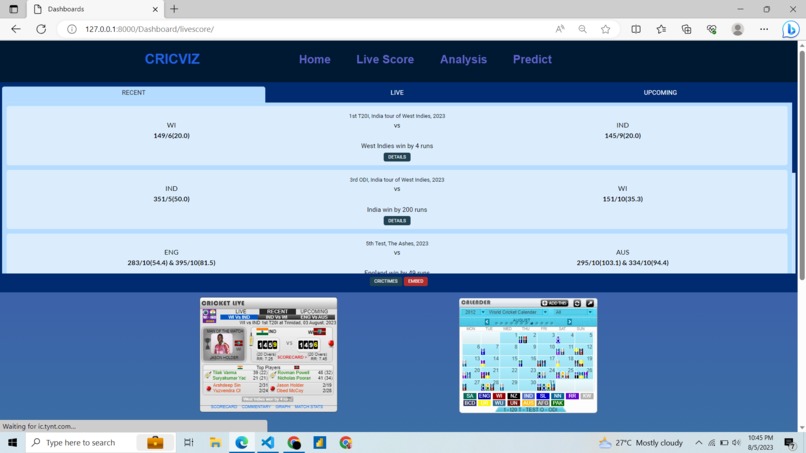Click the expand icon in the calendar widget
Image resolution: width=806 pixels, height=453 pixels.
(590, 303)
